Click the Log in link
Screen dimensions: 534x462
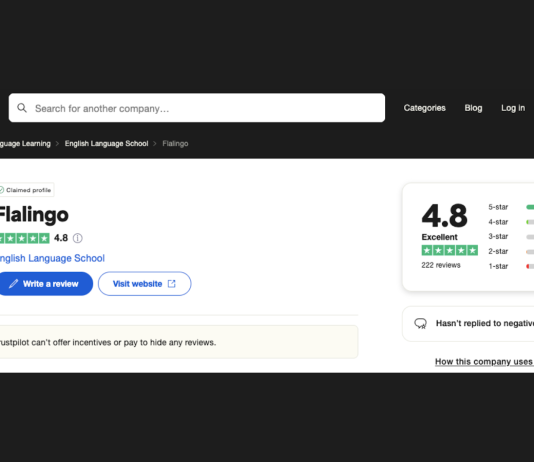pyautogui.click(x=513, y=108)
